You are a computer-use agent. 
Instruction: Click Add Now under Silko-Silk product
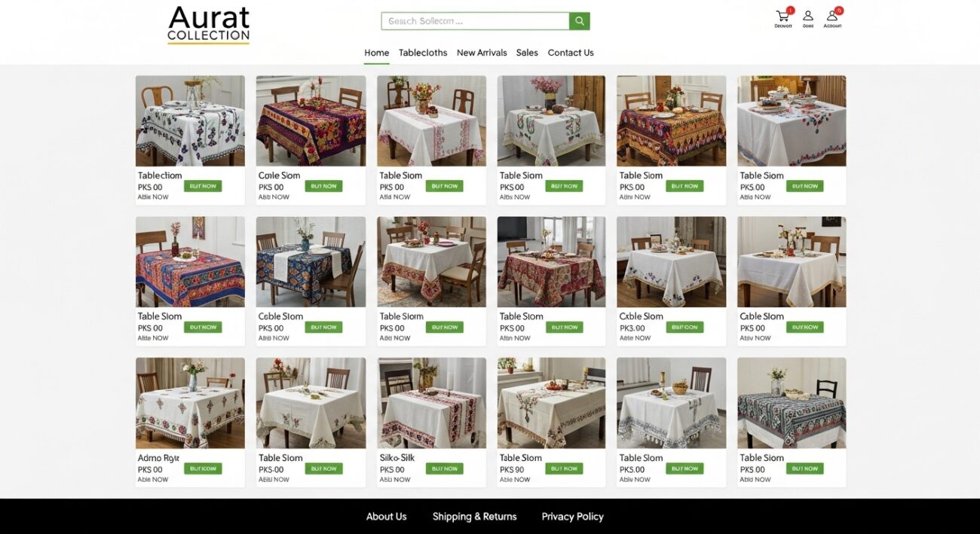(x=394, y=480)
